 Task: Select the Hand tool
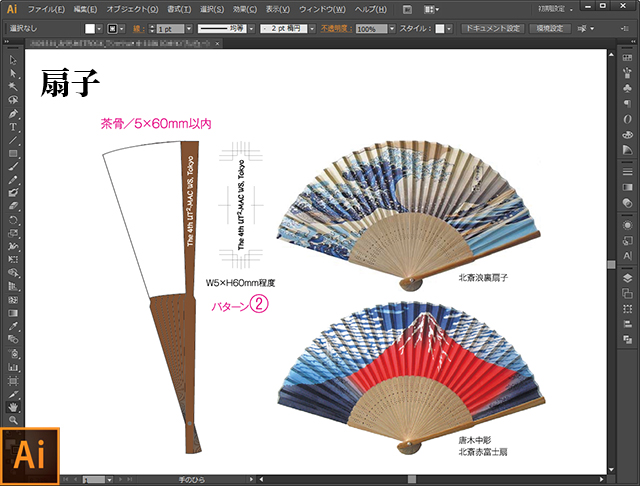point(13,407)
